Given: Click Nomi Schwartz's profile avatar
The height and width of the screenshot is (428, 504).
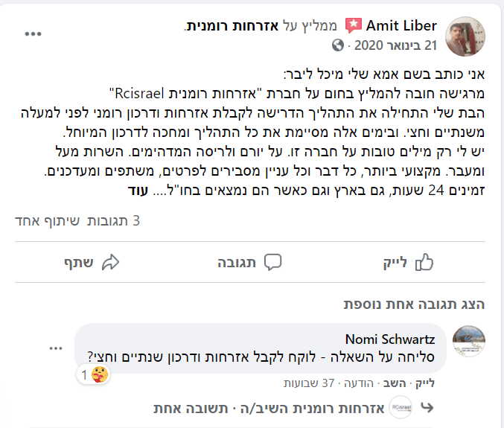Looking at the screenshot, I should tap(469, 342).
